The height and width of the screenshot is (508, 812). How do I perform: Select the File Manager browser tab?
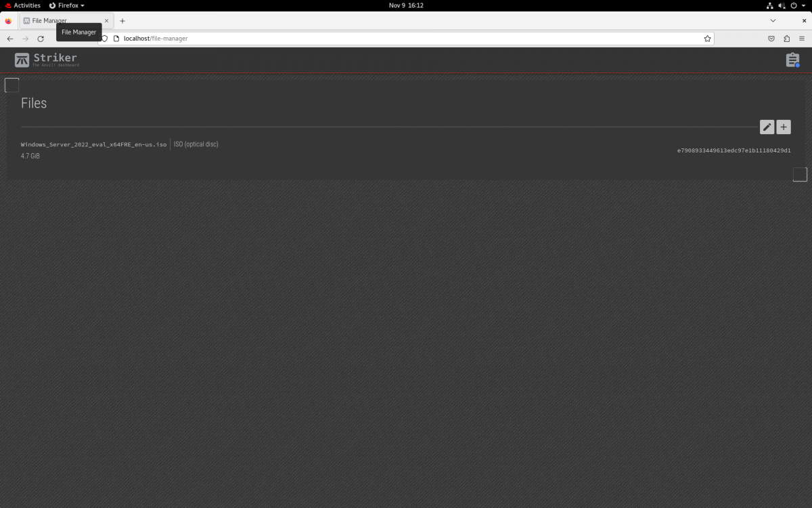pos(61,21)
